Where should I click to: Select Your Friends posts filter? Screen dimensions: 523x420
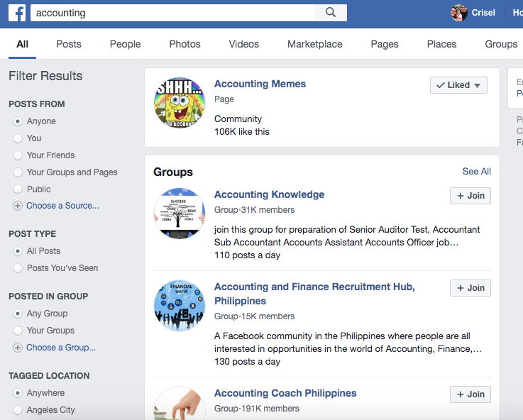tap(18, 155)
